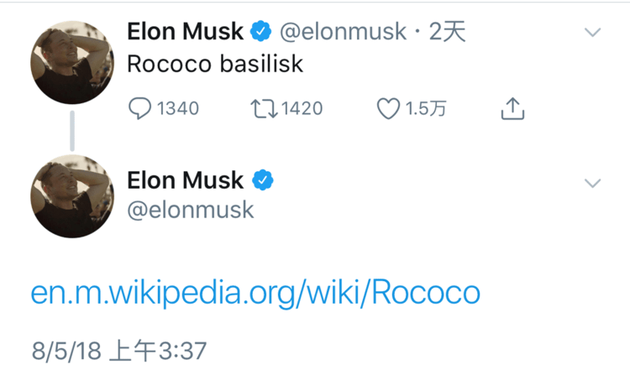View the 1340 replies count

178,108
